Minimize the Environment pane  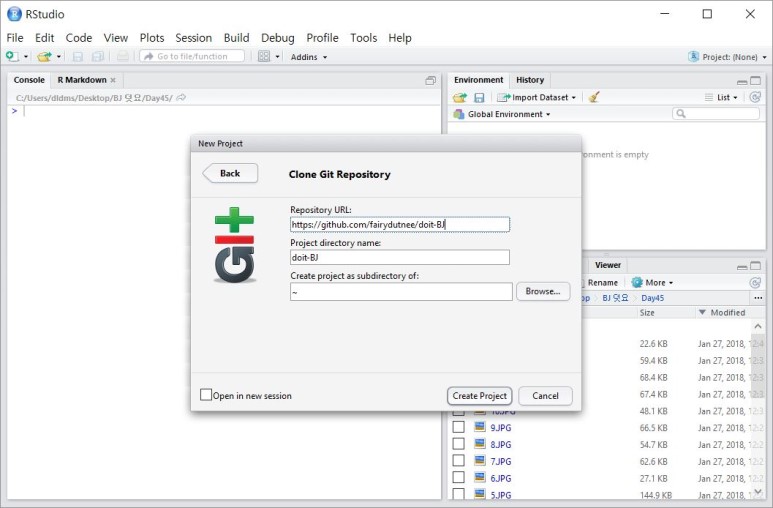pos(742,81)
